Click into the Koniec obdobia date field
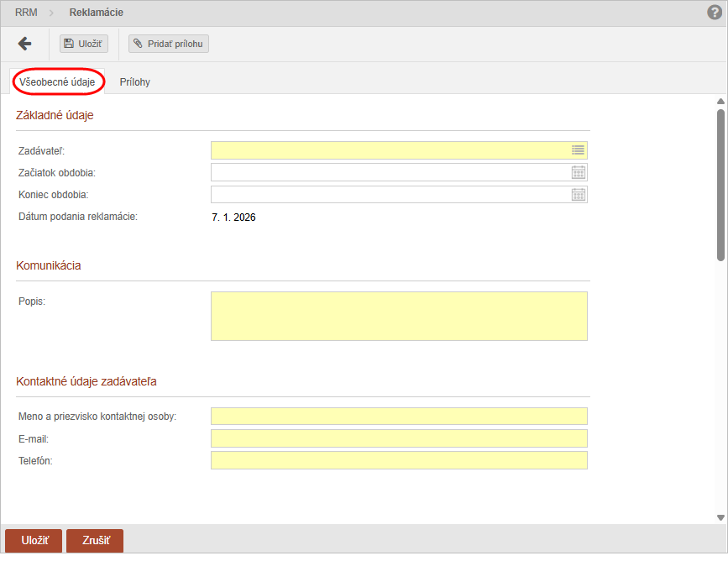The width and height of the screenshot is (728, 561). (390, 195)
